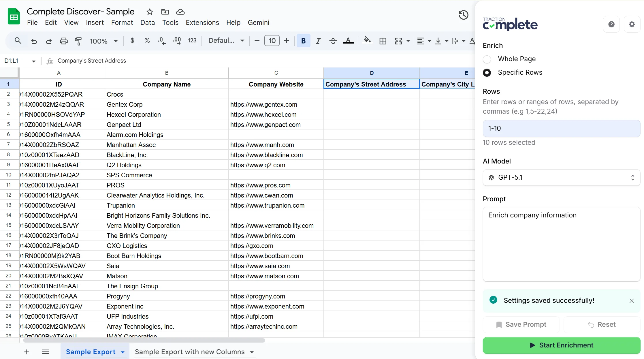This screenshot has height=359, width=644.
Task: Open the GPT-5.1 AI Model dropdown
Action: [561, 178]
